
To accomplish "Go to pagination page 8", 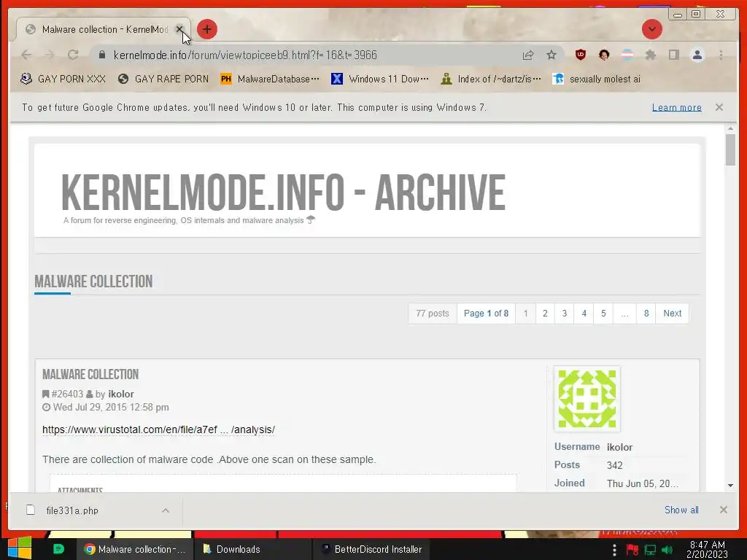I will [646, 314].
